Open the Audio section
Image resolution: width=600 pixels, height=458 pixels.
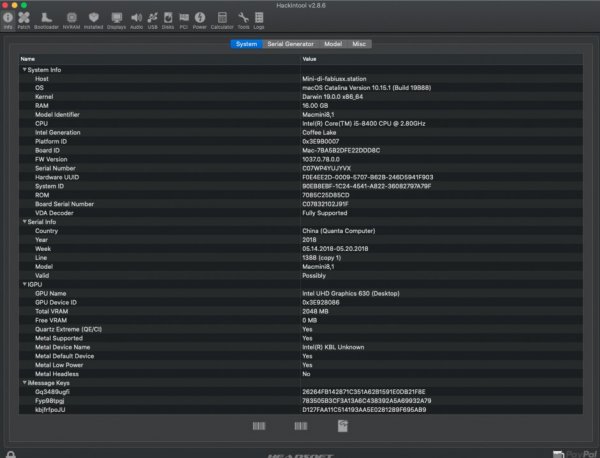click(x=136, y=21)
